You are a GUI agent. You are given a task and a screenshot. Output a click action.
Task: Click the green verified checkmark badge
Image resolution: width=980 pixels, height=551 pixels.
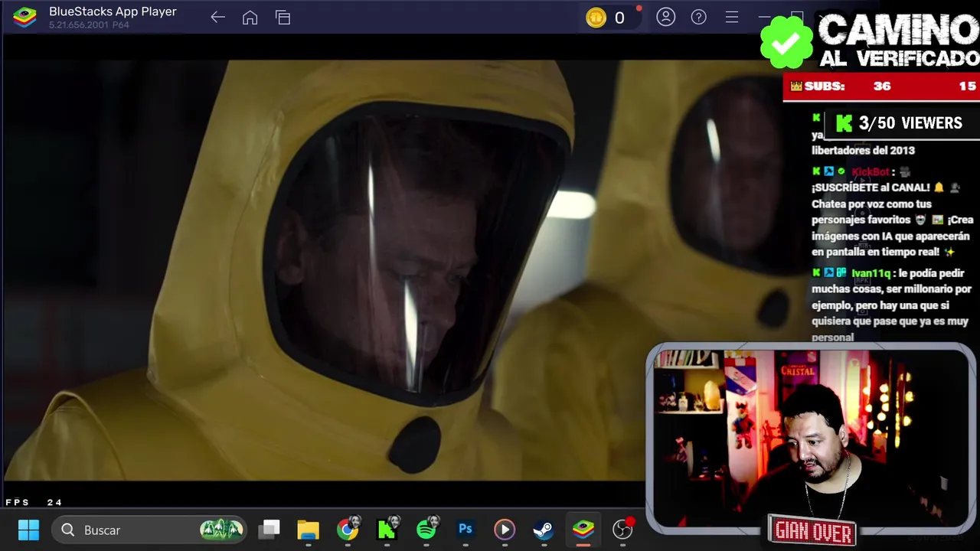786,42
